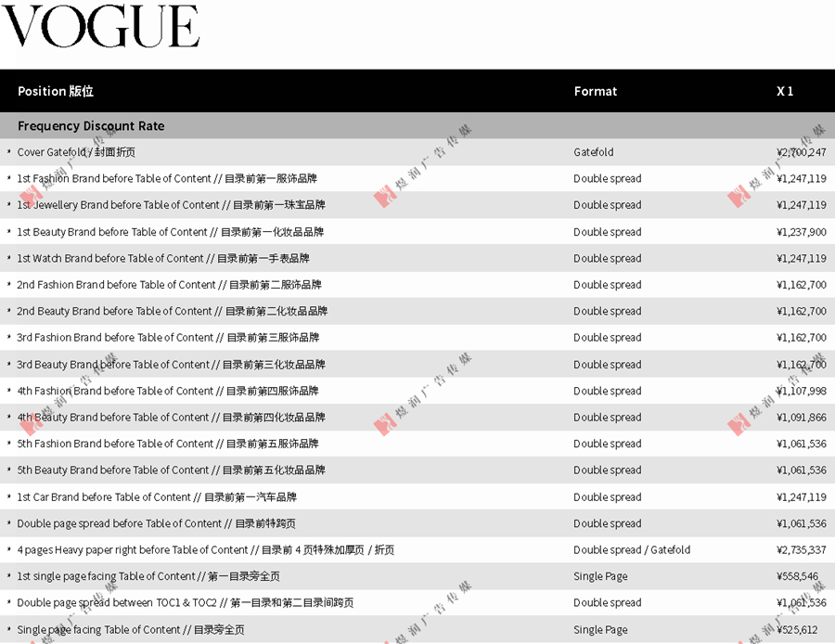835x644 pixels.
Task: Click the 'Gatefold' format cell
Action: [x=594, y=152]
